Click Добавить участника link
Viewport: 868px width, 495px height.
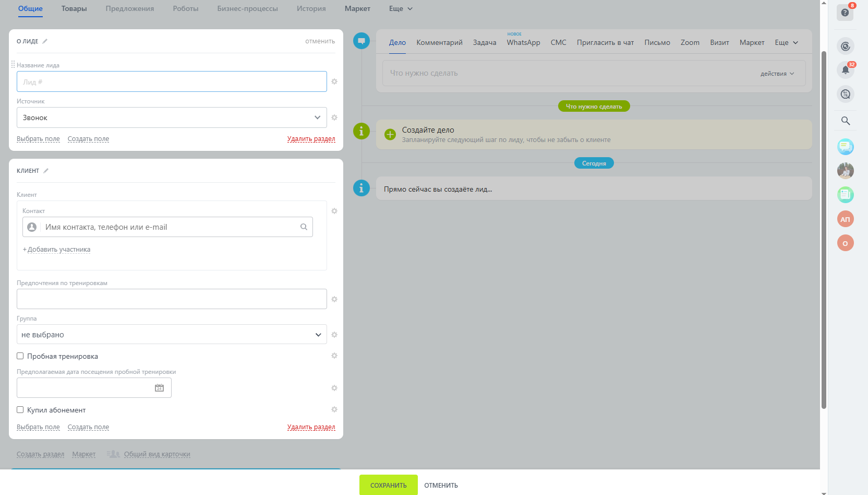point(58,250)
